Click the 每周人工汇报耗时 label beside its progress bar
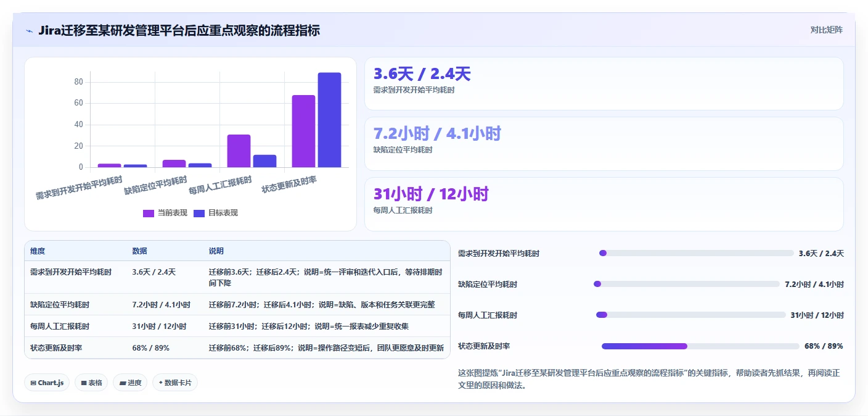The image size is (868, 416). pos(488,315)
